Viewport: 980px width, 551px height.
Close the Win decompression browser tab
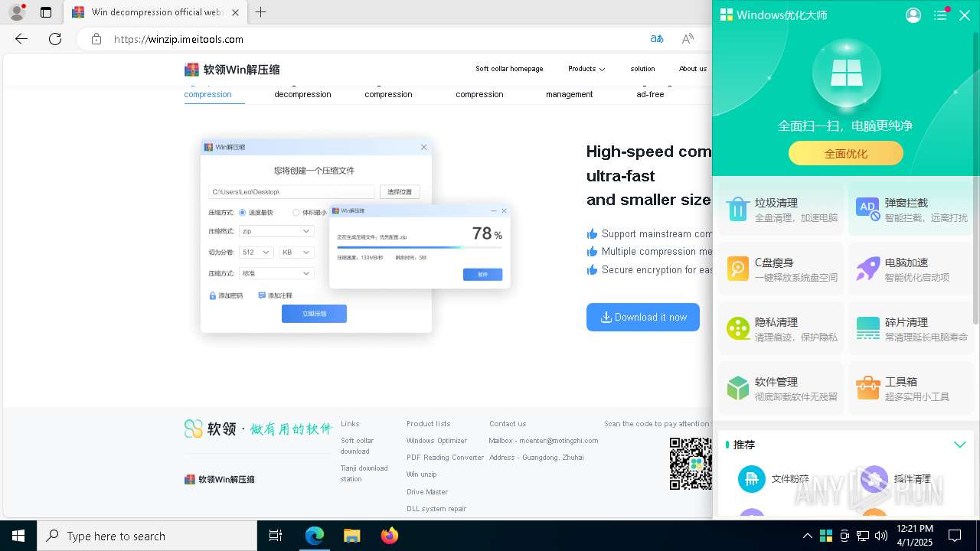click(x=235, y=12)
